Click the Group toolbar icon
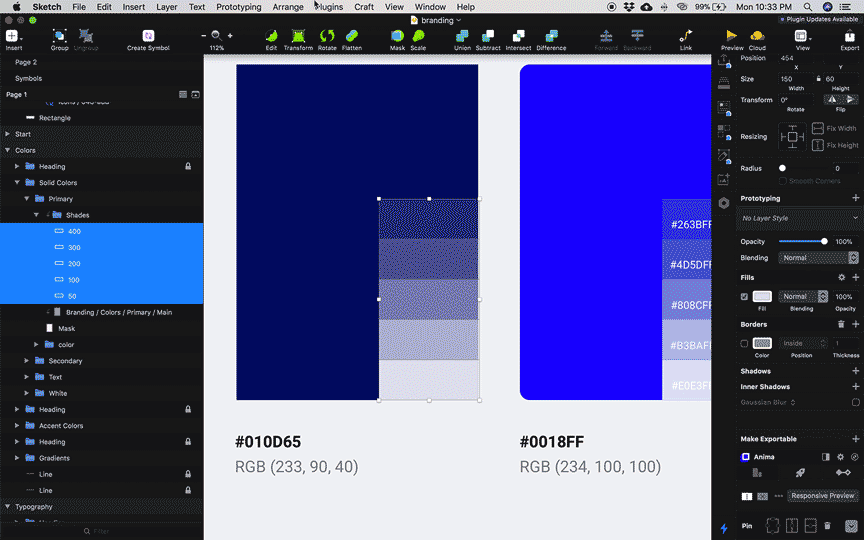The width and height of the screenshot is (864, 540). coord(59,36)
